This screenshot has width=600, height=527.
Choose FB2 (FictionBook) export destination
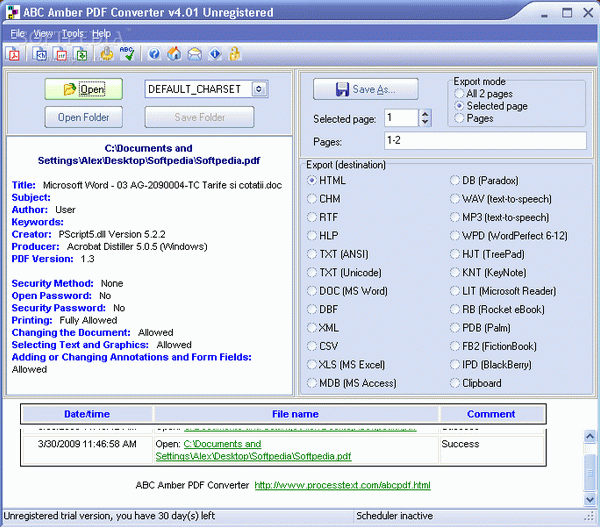493,346
